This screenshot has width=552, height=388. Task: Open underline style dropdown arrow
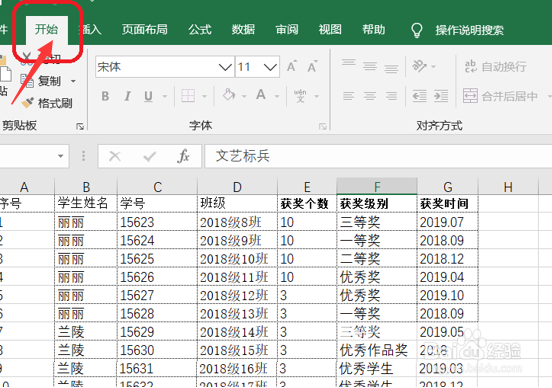click(164, 96)
